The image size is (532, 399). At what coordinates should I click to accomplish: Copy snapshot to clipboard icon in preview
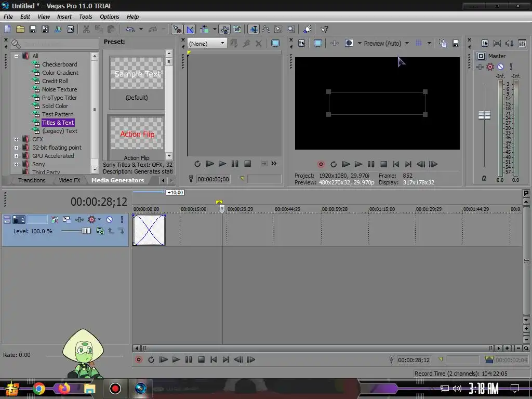coord(443,43)
